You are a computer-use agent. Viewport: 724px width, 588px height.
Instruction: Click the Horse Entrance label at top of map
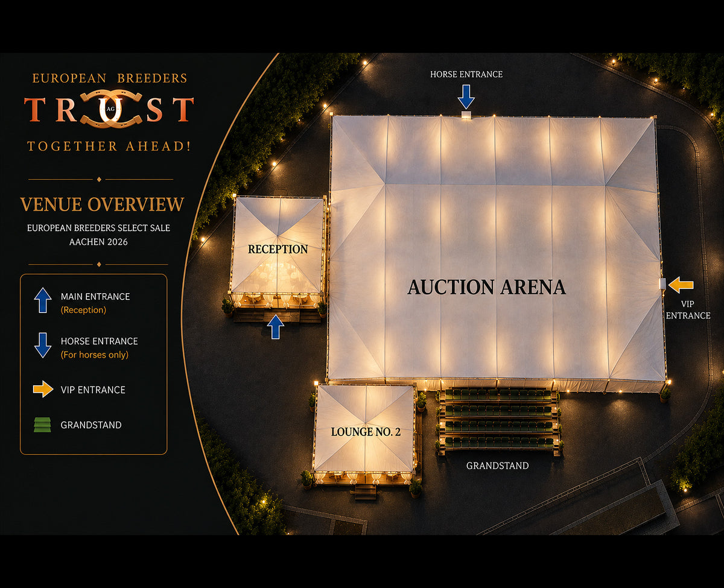click(466, 74)
